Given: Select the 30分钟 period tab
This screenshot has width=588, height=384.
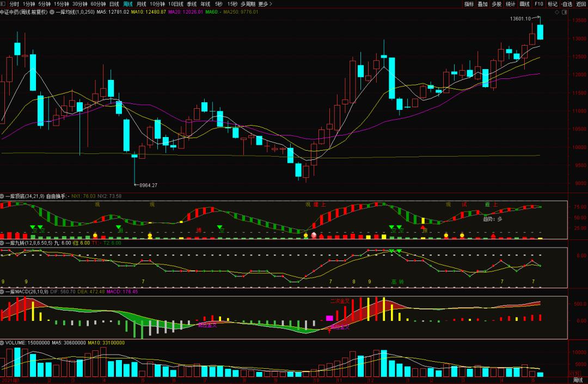Looking at the screenshot, I should [80, 4].
